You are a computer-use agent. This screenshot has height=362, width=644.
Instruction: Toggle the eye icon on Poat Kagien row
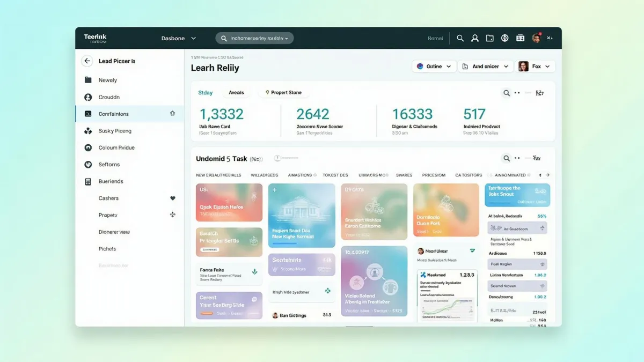coord(542,264)
